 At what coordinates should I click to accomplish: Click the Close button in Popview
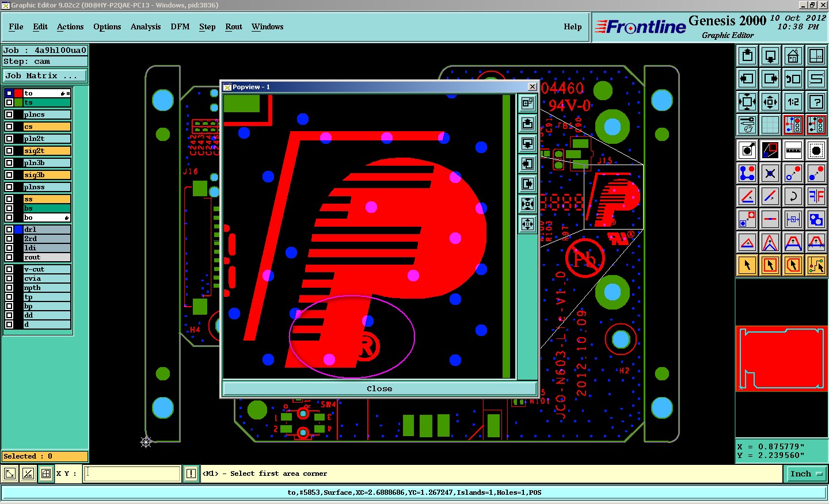(379, 388)
